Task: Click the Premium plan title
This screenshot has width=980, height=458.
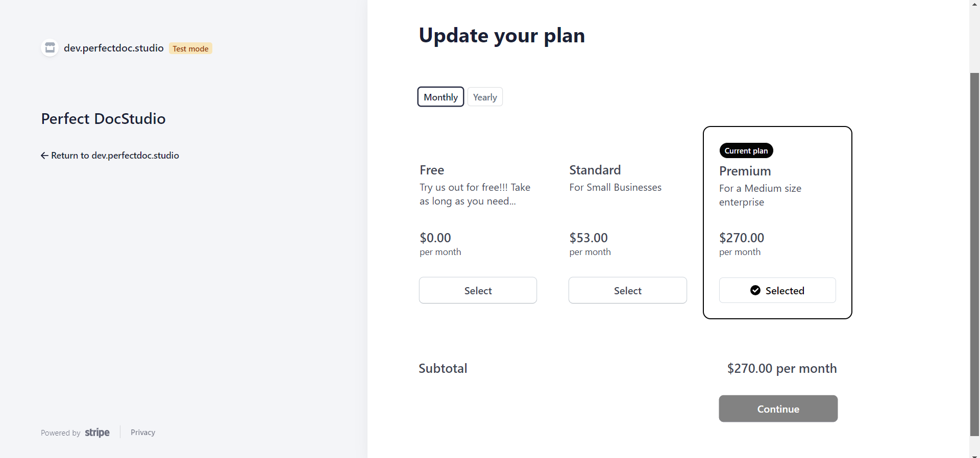Action: 745,171
